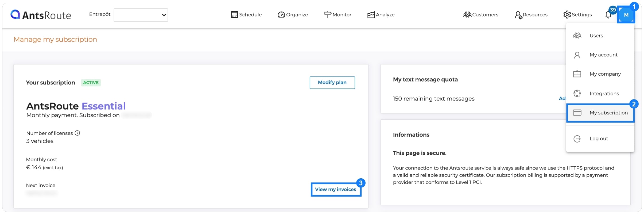Click the Modify plan button
644x215 pixels.
click(x=332, y=83)
